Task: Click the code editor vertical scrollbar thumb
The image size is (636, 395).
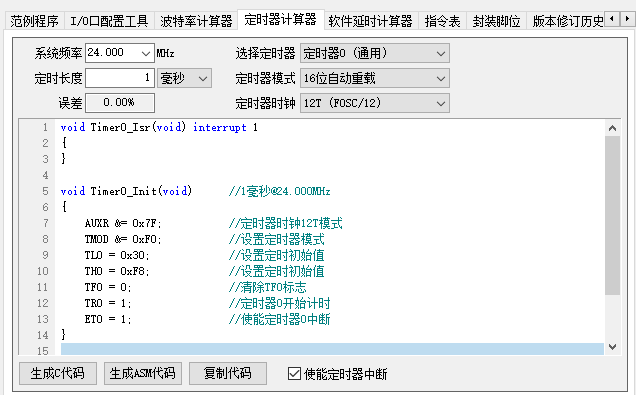Action: [x=612, y=216]
